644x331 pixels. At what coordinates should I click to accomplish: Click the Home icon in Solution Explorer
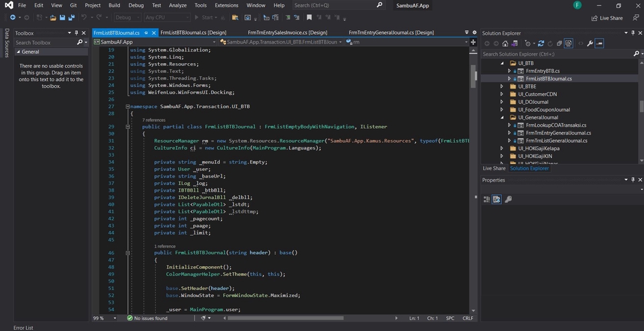pyautogui.click(x=505, y=44)
